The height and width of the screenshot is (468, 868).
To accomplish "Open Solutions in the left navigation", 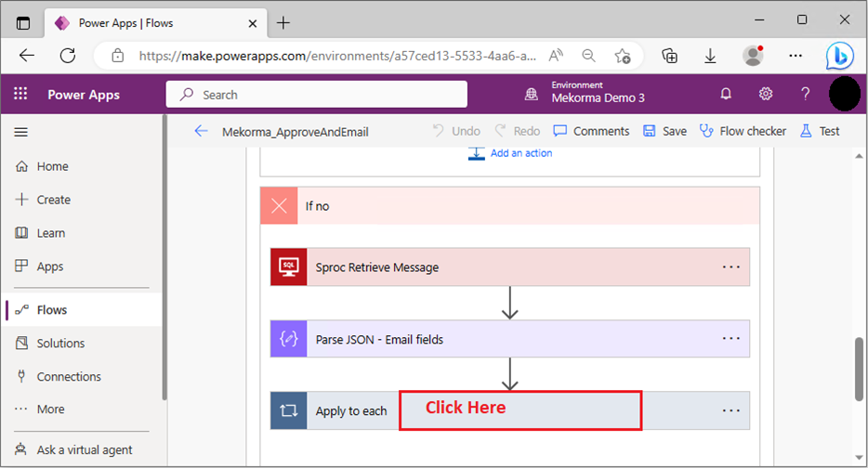I will (x=60, y=344).
